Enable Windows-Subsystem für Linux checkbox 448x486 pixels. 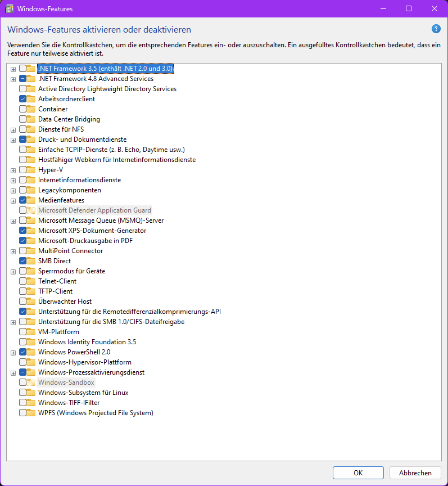tap(22, 393)
